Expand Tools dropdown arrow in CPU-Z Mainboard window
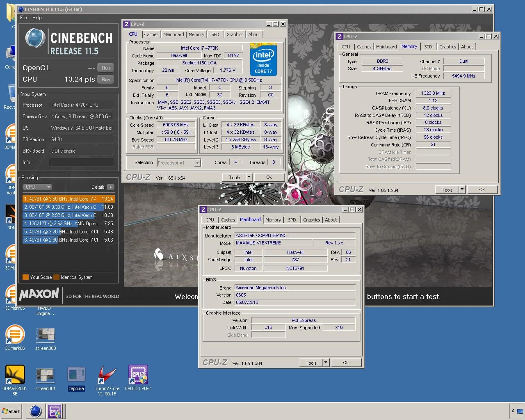 (326, 363)
